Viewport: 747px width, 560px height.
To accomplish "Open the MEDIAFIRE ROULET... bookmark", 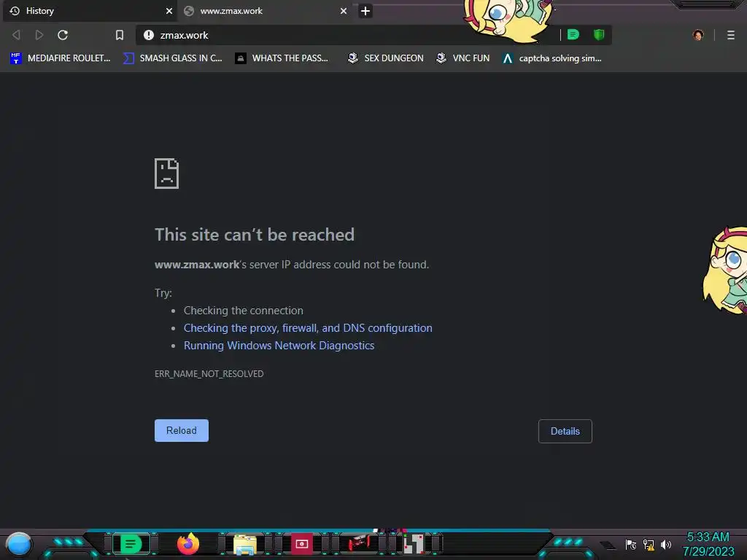I will point(60,58).
